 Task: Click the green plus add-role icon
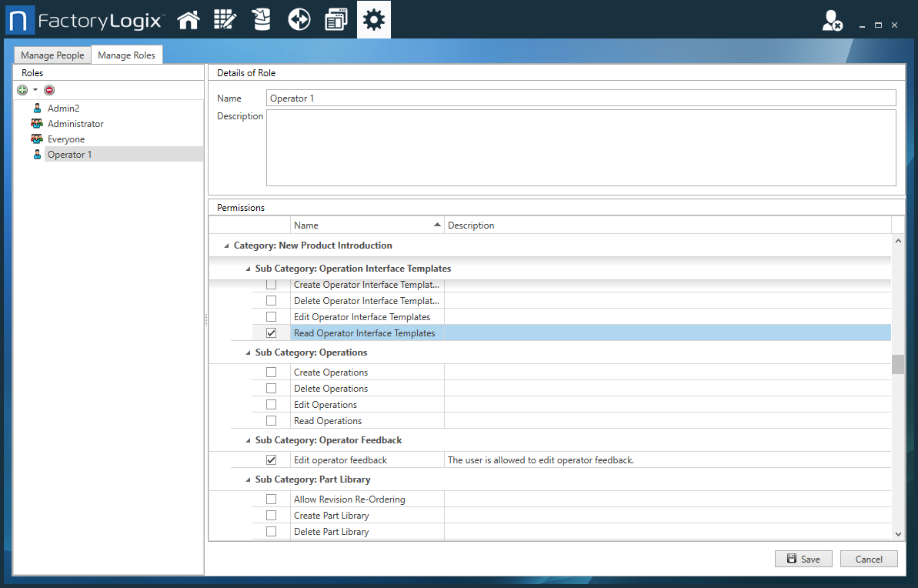(22, 90)
